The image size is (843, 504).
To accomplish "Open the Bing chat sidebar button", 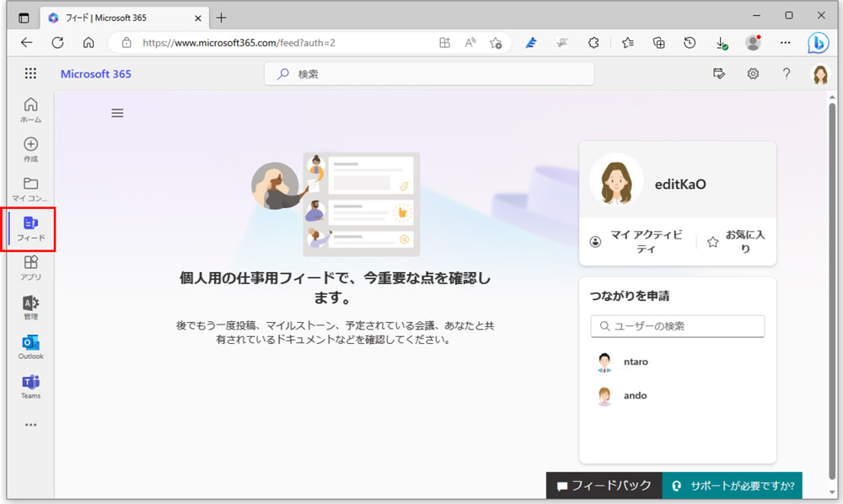I will tap(819, 43).
